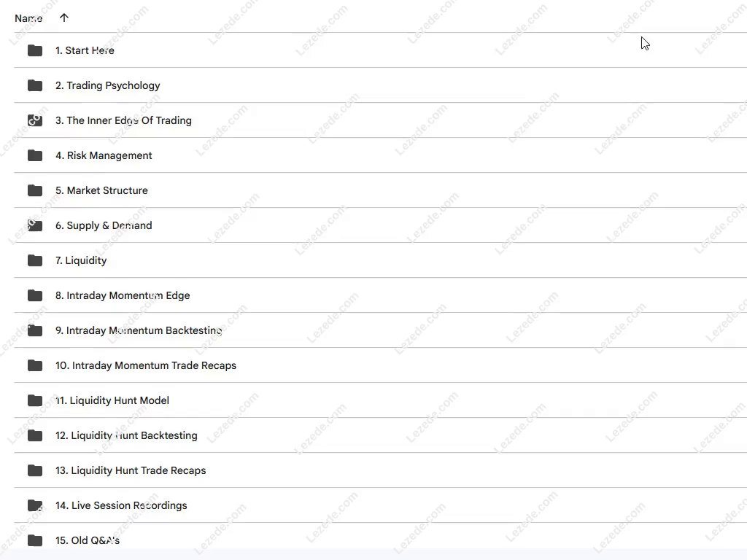Viewport: 747px width, 560px height.
Task: Sort the list by the Name column header
Action: [x=28, y=18]
